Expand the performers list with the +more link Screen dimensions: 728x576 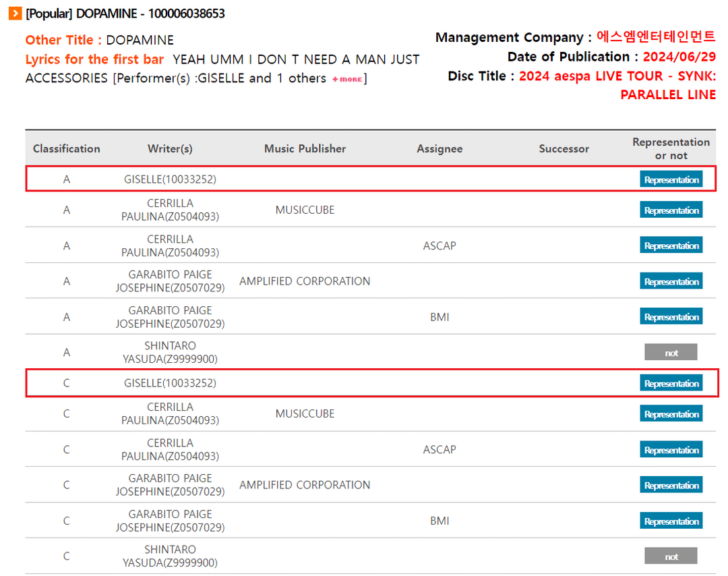point(347,80)
